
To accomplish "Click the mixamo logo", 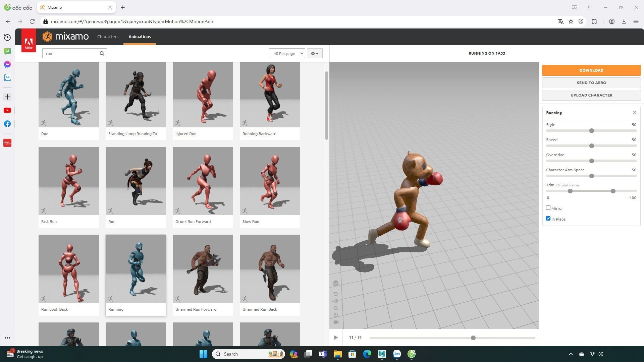I will click(x=66, y=37).
